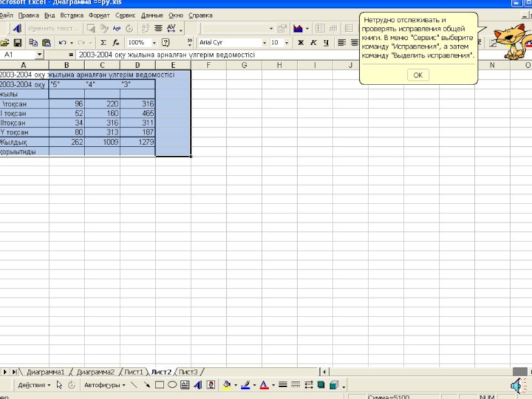Click the formula bar text field
The height and width of the screenshot is (399, 532).
pyautogui.click(x=217, y=55)
